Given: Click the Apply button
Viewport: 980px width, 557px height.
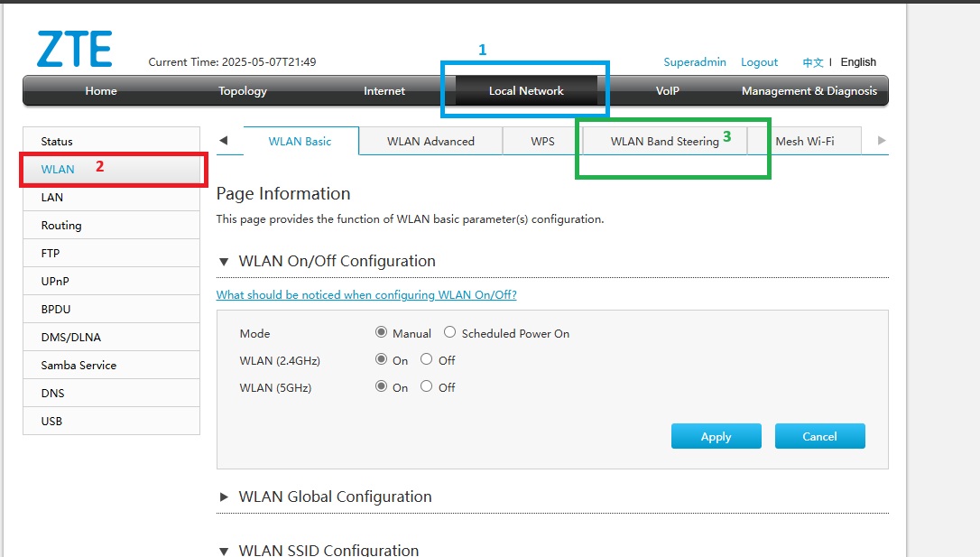Looking at the screenshot, I should coord(716,437).
